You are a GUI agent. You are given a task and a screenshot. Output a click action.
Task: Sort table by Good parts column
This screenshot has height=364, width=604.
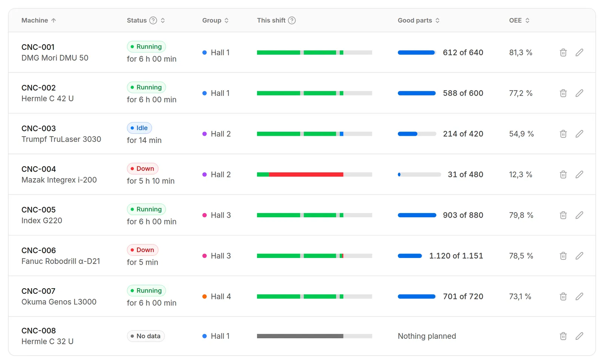(x=419, y=20)
